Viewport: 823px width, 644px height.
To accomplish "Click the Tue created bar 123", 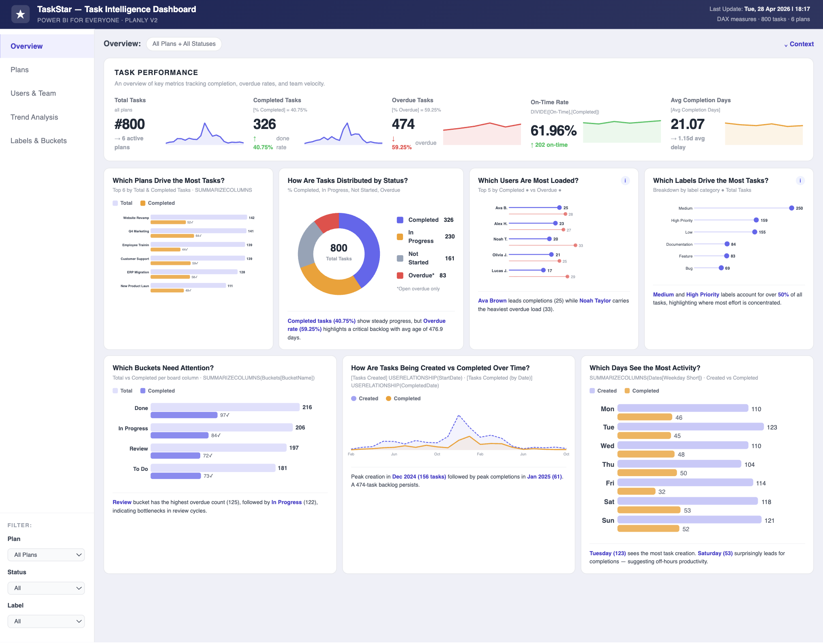I will point(690,427).
